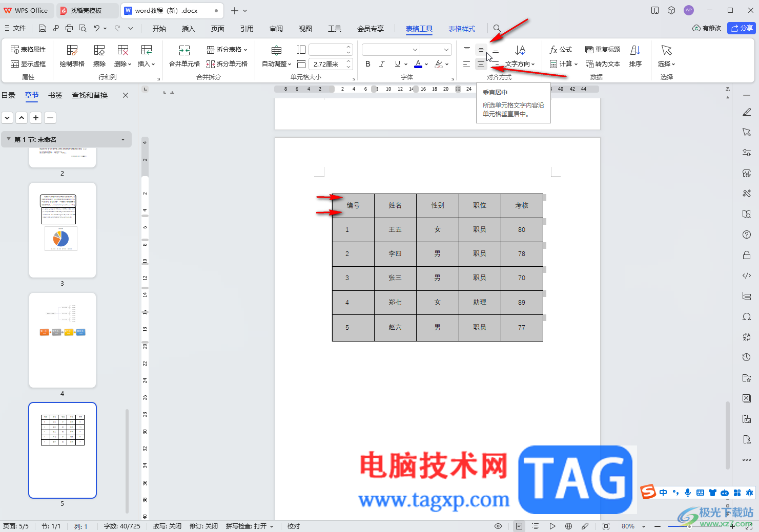
Task: Toggle 显示虚框 gridline display
Action: (28, 64)
